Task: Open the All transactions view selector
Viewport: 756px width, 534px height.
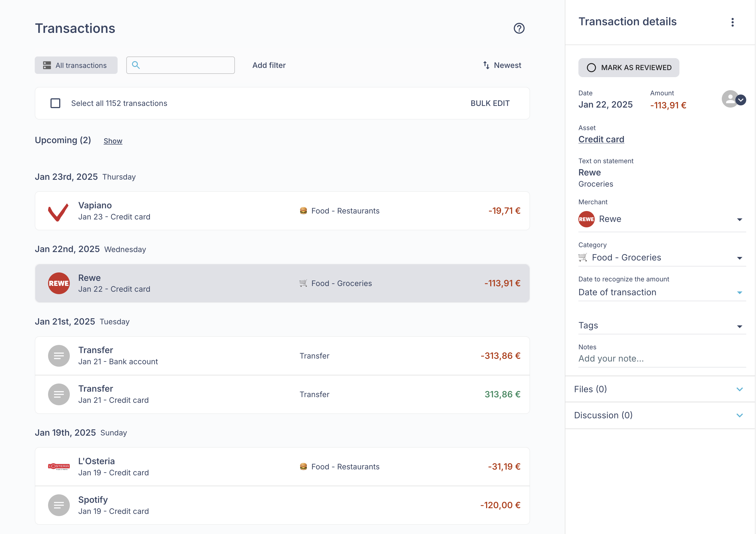Action: pos(76,65)
